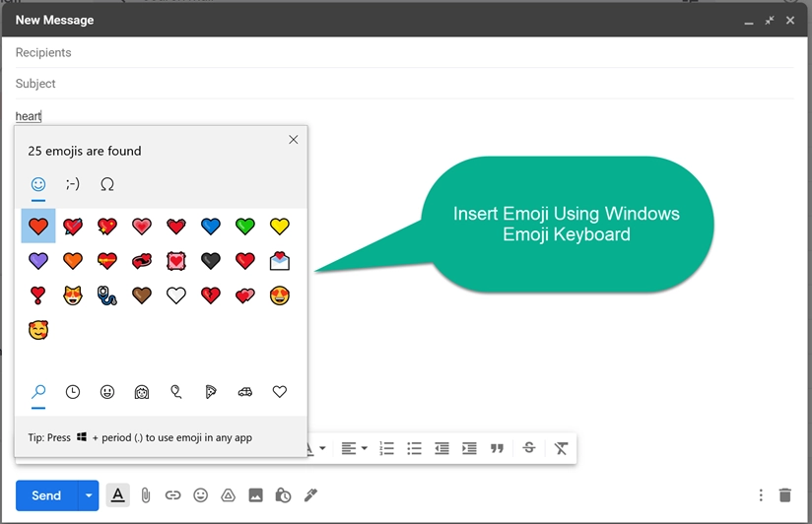Screen dimensions: 812x524
Task: Pop out the New Message window
Action: point(770,21)
